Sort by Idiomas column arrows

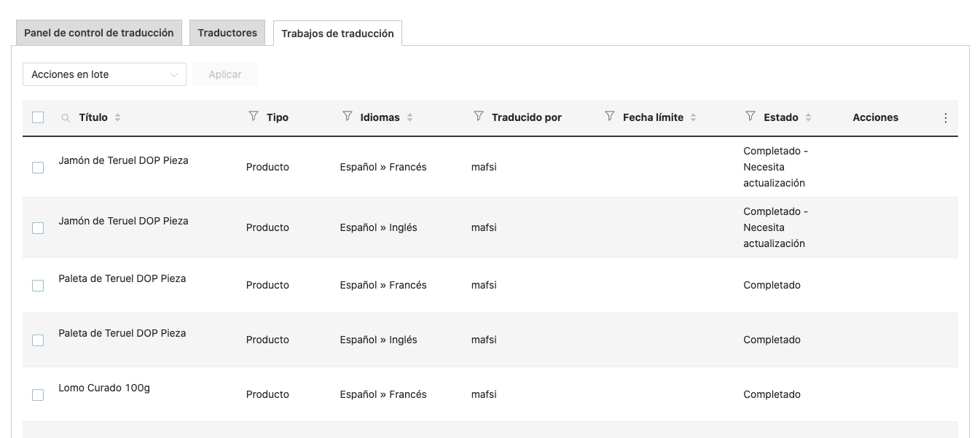point(410,117)
